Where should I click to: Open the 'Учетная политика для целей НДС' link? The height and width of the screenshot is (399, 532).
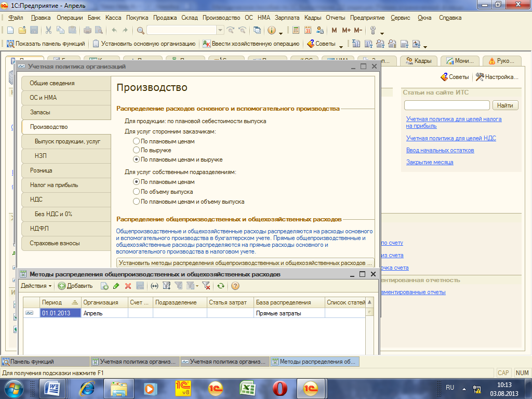point(451,138)
